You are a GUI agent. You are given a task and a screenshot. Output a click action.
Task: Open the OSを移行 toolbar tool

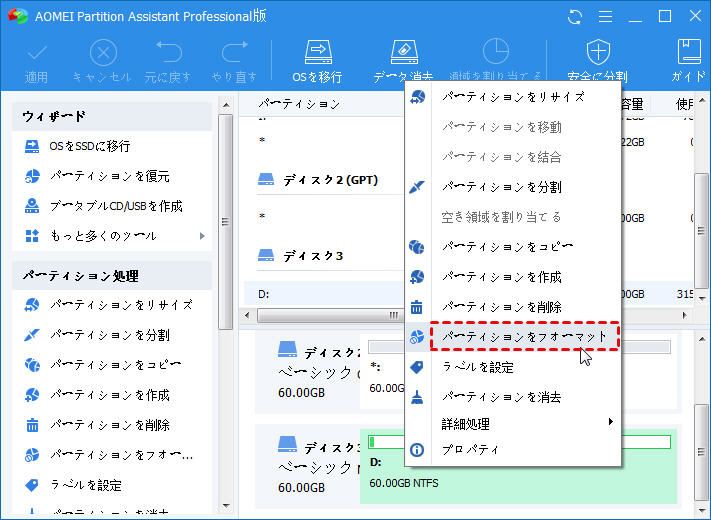point(318,61)
